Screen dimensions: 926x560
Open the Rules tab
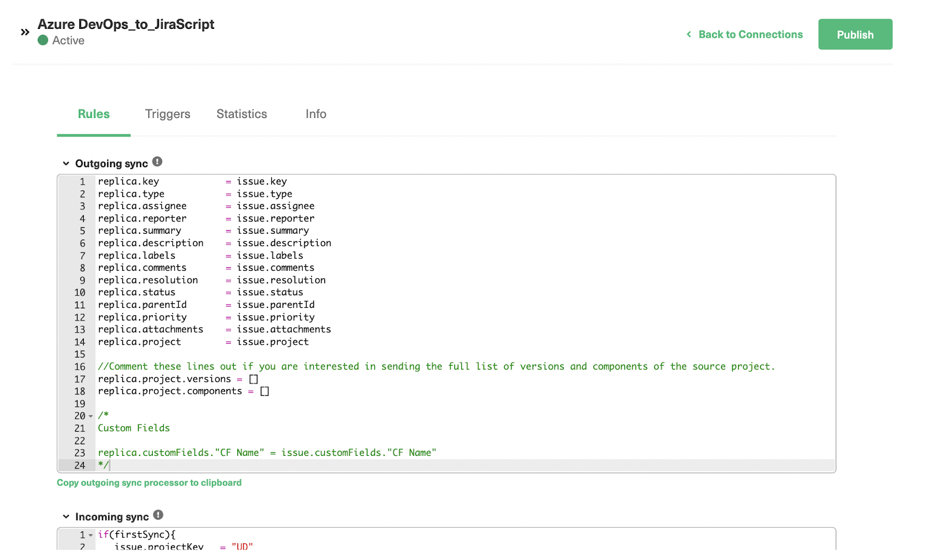94,114
